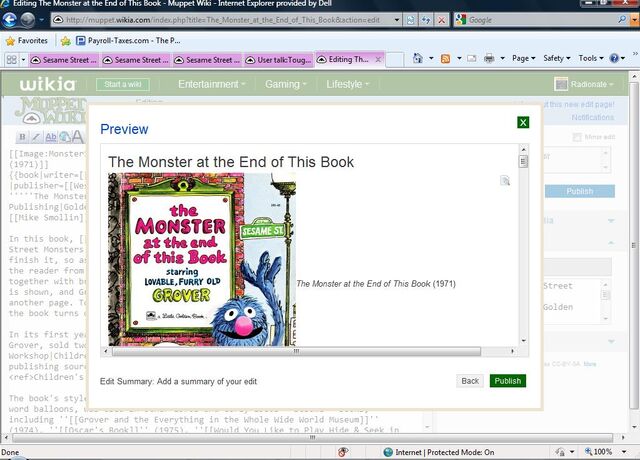Screen dimensions: 640x460
Task: Click the Italic toolbar icon in editor
Action: 36,137
